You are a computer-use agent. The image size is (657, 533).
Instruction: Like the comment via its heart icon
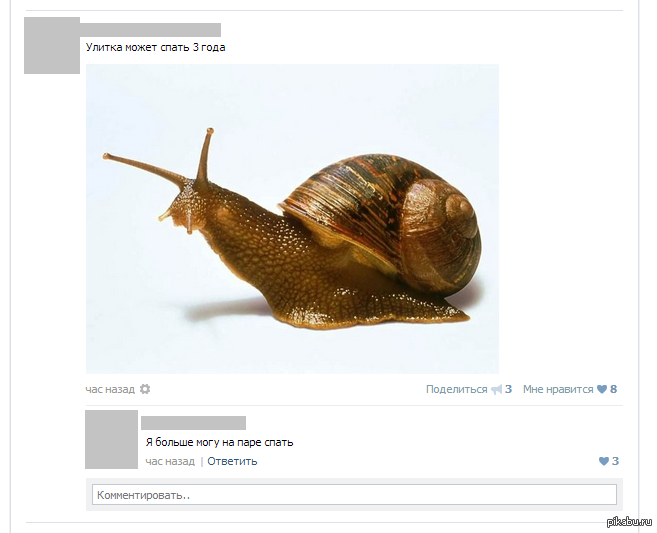point(604,461)
